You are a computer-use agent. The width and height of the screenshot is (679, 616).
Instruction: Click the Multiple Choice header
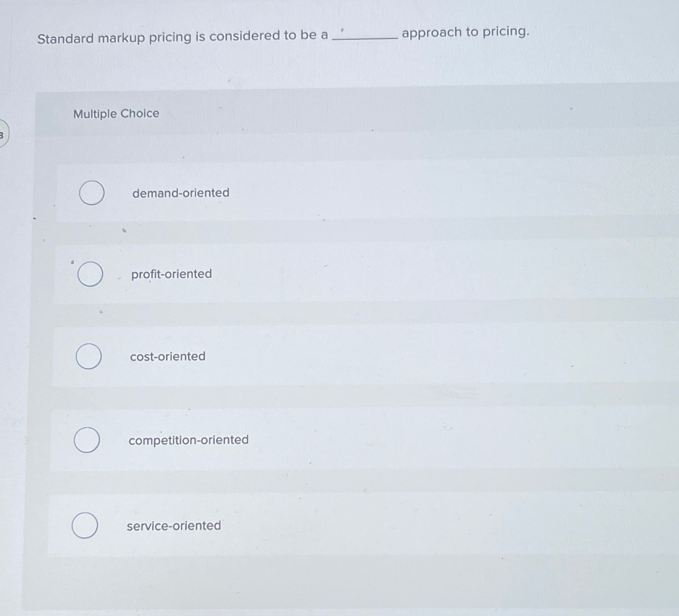[x=116, y=114]
